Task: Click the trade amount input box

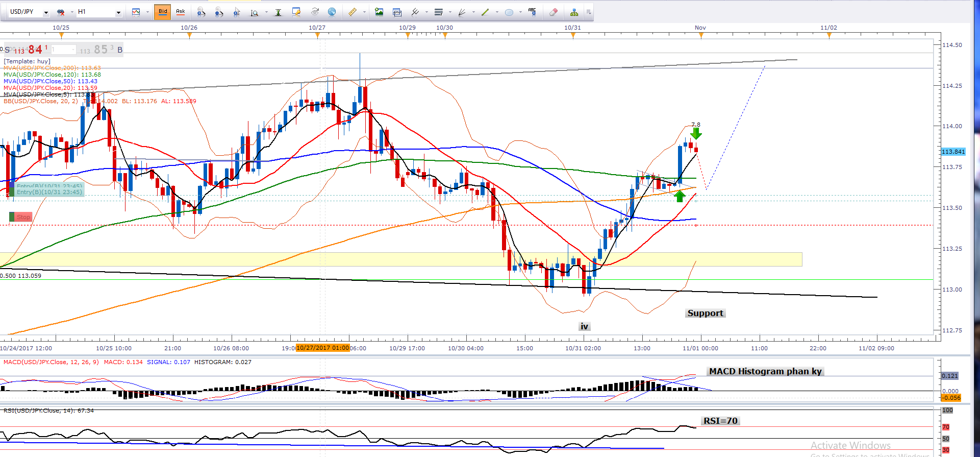Action: tap(63, 50)
